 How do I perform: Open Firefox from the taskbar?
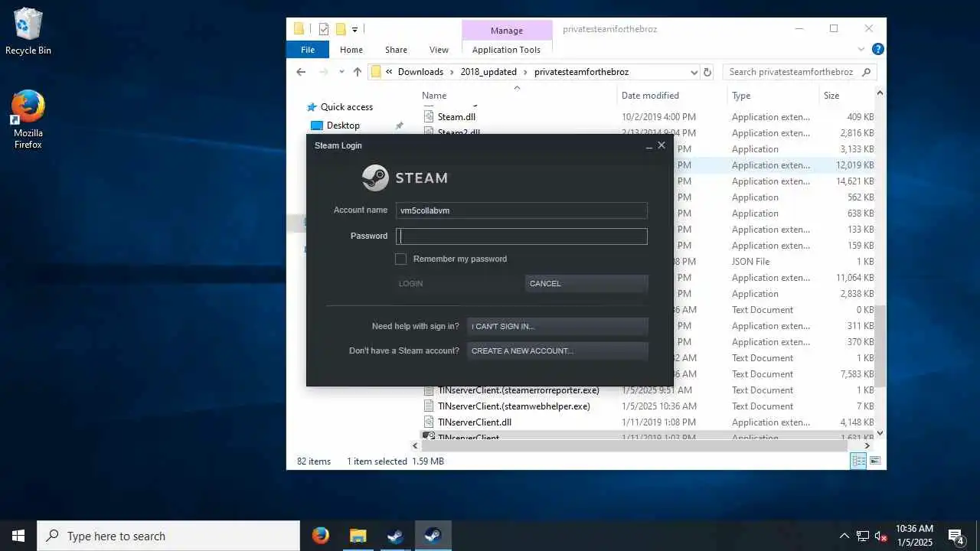click(x=321, y=536)
